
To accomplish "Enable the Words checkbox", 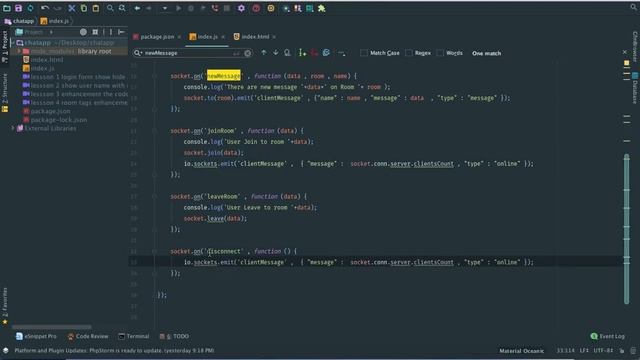I will click(x=440, y=53).
